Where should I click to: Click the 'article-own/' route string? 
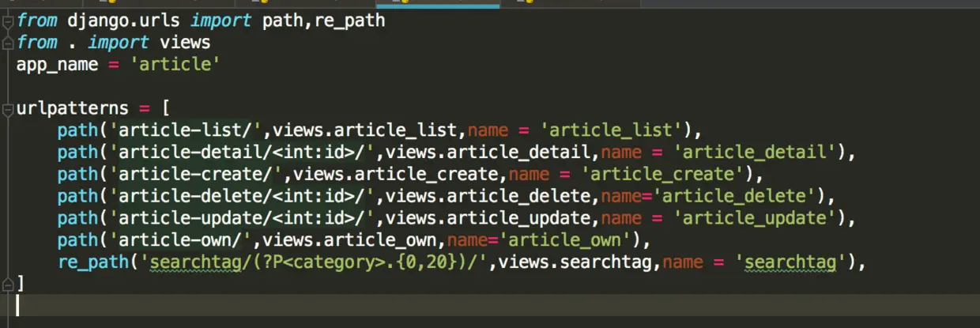coord(180,239)
